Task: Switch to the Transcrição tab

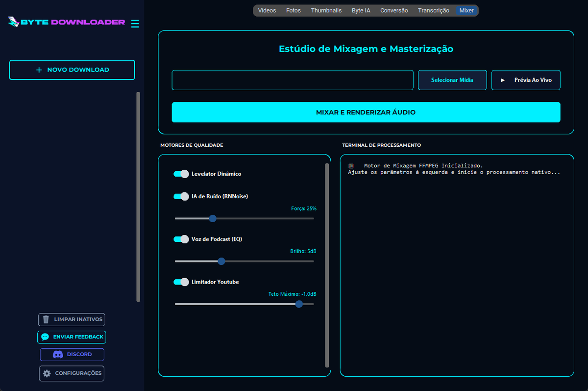Action: [434, 10]
